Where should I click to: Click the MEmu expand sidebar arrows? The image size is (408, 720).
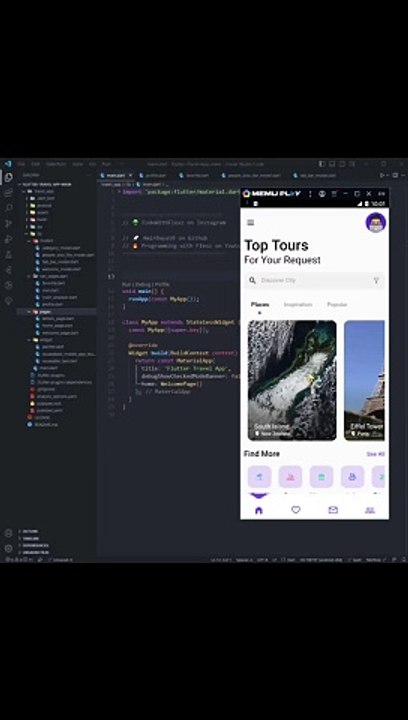coord(382,194)
